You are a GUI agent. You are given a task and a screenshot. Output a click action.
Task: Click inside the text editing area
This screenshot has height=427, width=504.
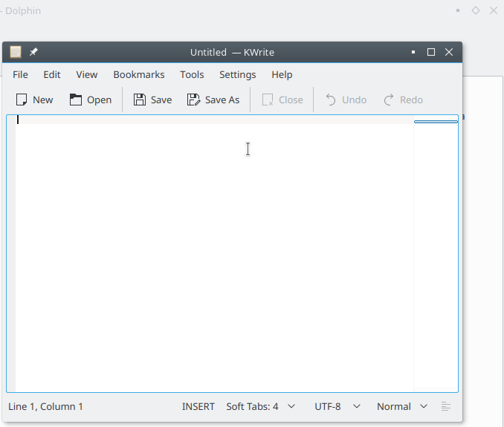[214, 254]
